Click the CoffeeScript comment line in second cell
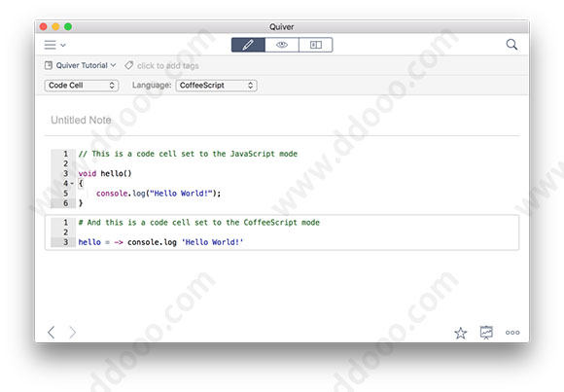The height and width of the screenshot is (392, 564). pyautogui.click(x=199, y=223)
